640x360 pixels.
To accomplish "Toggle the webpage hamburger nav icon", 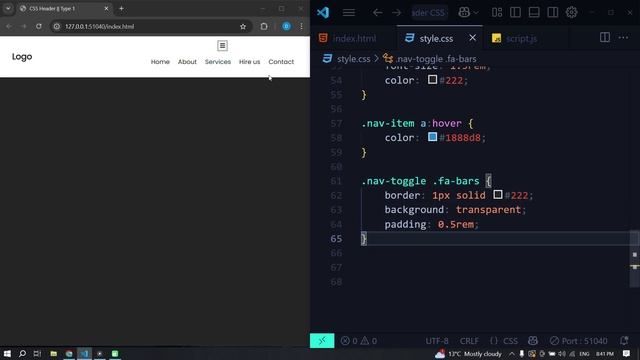I will (222, 46).
